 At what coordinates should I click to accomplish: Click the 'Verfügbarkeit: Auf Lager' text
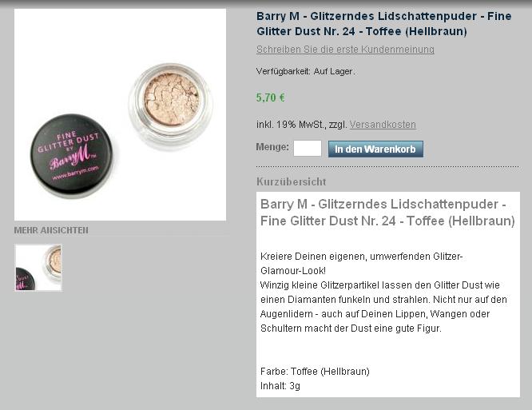pos(305,72)
